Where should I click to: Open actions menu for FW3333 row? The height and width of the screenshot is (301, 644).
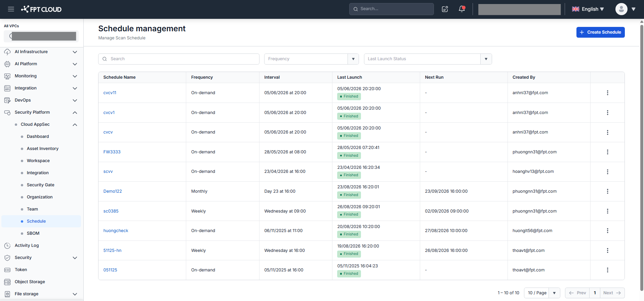607,152
